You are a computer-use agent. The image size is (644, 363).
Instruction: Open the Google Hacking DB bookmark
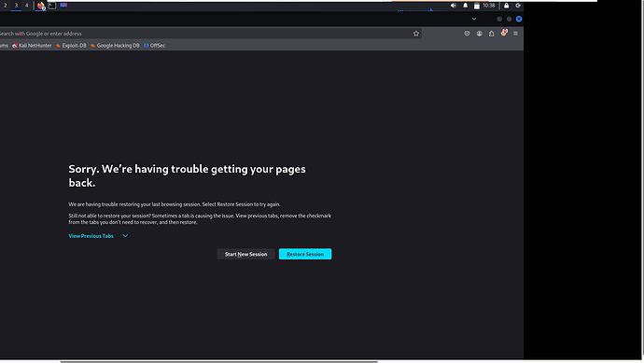tap(115, 46)
